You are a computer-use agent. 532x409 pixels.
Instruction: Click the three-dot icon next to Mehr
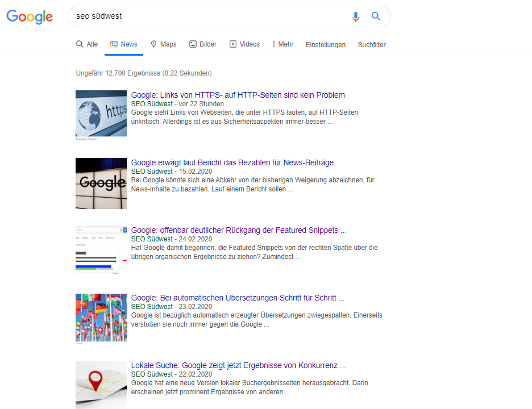(275, 44)
